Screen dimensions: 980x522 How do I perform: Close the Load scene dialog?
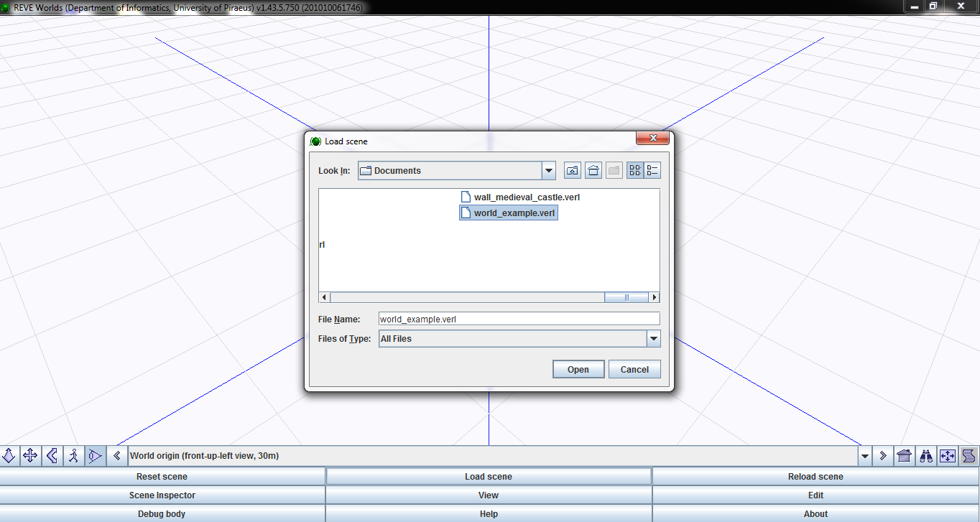[653, 139]
